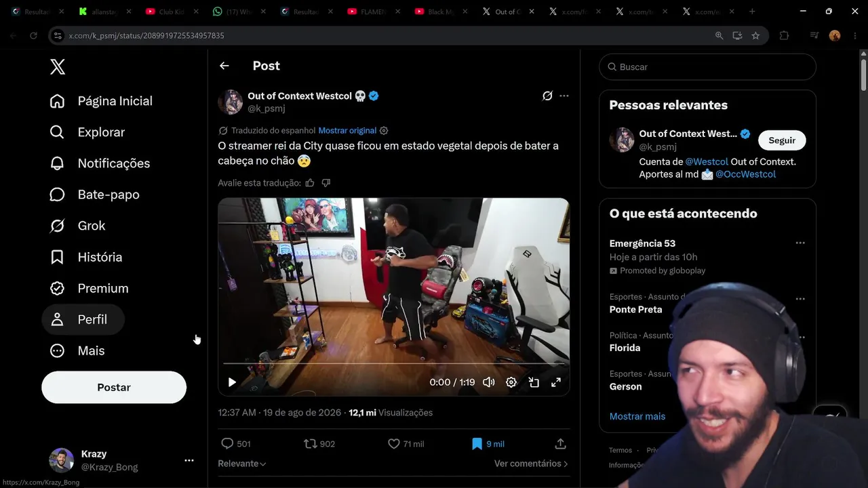Click Mostrar original link

click(347, 130)
